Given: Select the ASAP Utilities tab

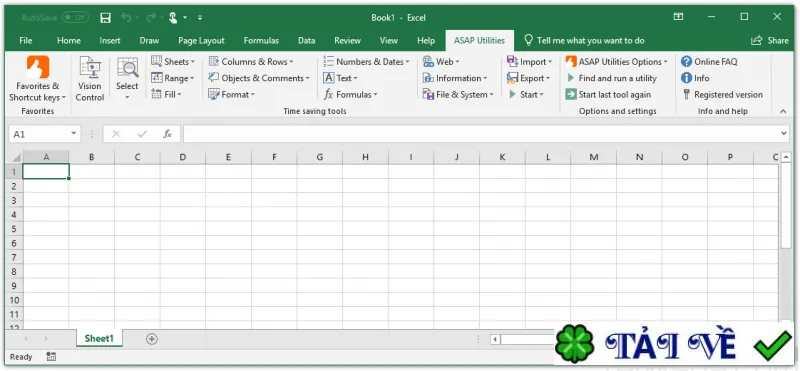Looking at the screenshot, I should tap(479, 41).
